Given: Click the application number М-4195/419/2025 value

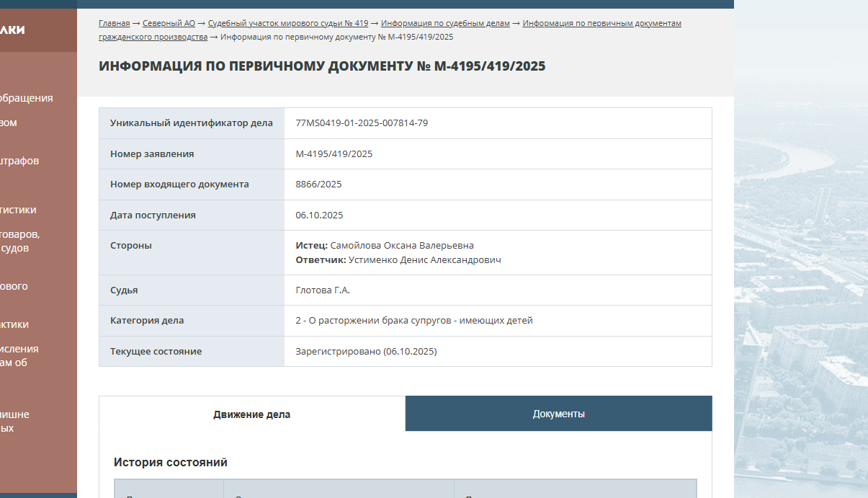Looking at the screenshot, I should pos(334,154).
